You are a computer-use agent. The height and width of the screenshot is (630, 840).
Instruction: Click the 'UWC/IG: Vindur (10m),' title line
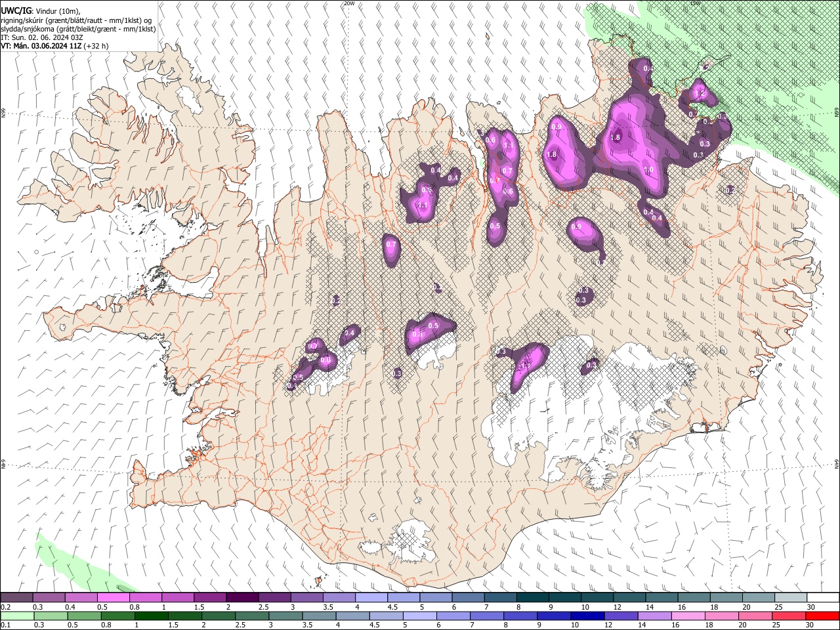coord(41,12)
